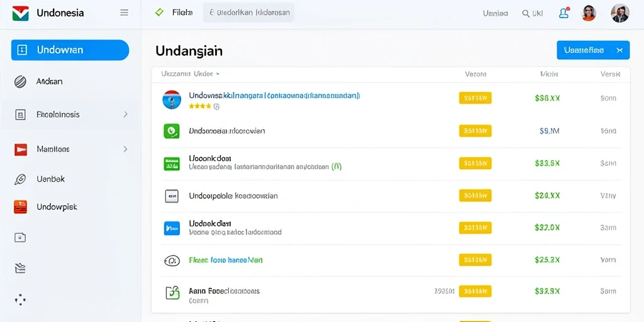Click the striped circle icon beside Andean
Screen dimensions: 644x322
20,82
